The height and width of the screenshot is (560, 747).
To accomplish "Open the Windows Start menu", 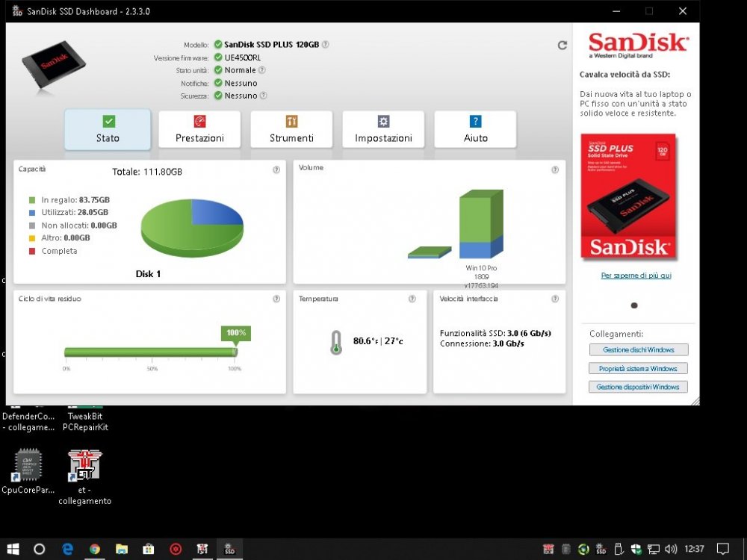I will [x=13, y=549].
